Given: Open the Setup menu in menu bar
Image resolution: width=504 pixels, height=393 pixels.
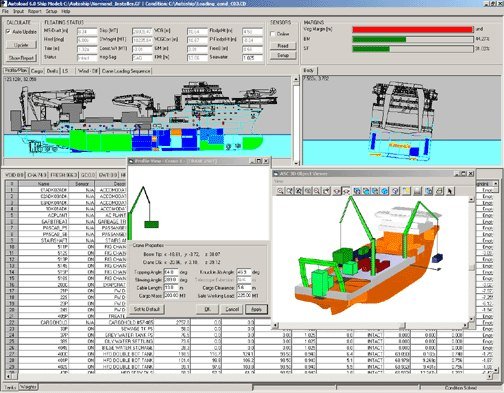Looking at the screenshot, I should 51,11.
